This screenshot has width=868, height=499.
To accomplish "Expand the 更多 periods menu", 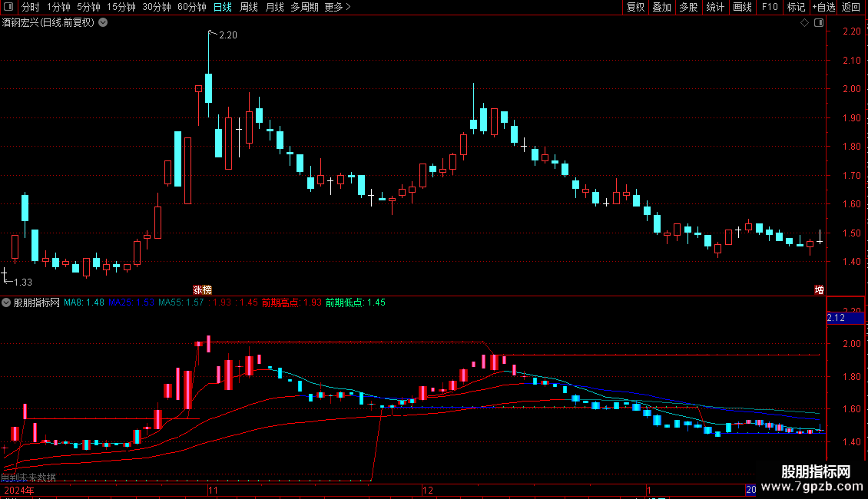I will click(337, 7).
